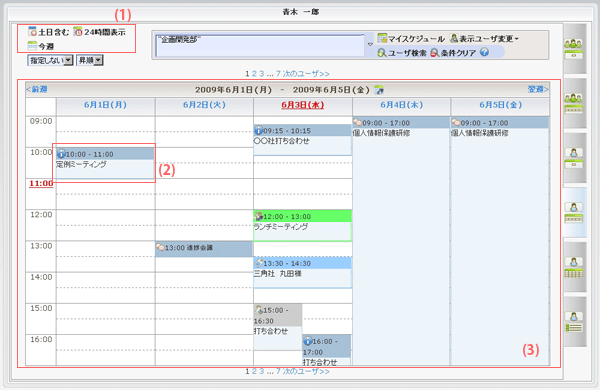Click the 09:00 - 17:00 event icon on 6月4日

point(358,122)
